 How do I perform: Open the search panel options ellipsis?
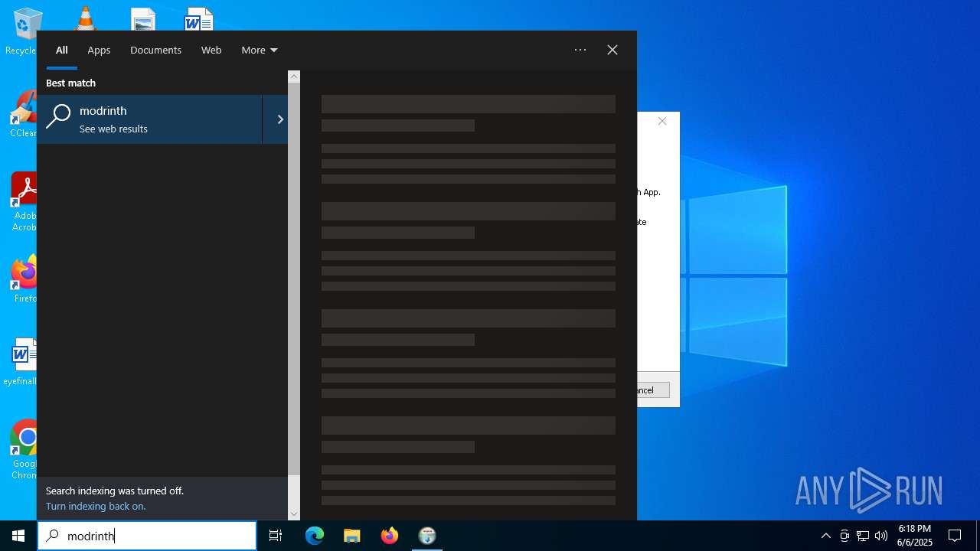pos(580,50)
